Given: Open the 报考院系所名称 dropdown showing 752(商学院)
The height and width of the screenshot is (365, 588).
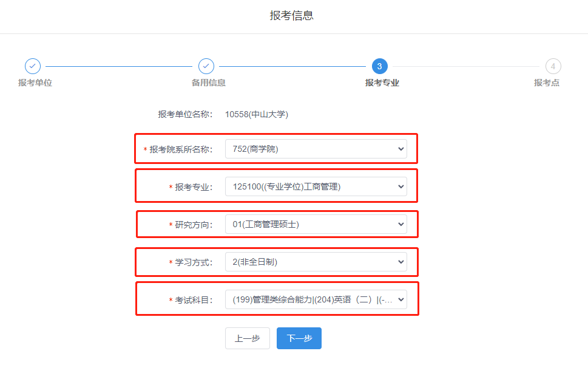Looking at the screenshot, I should point(316,149).
